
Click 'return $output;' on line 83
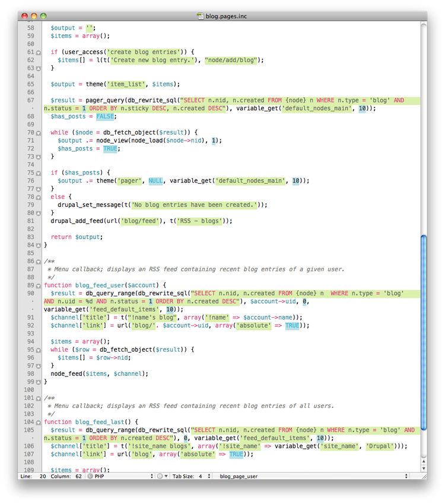(77, 237)
